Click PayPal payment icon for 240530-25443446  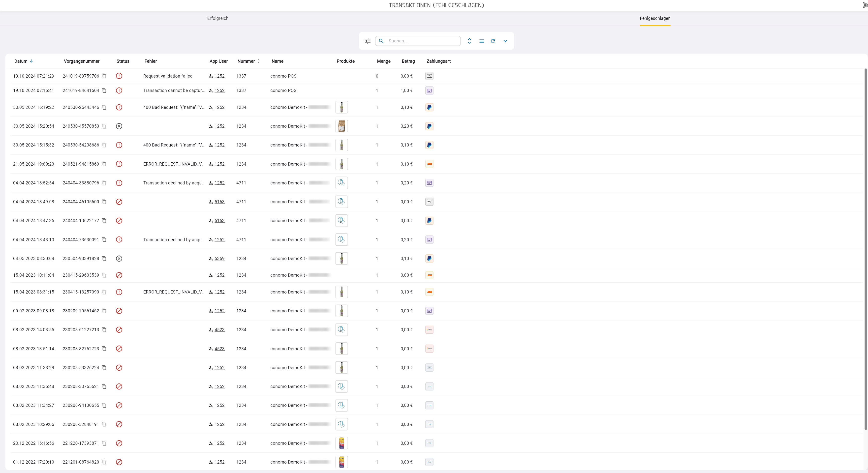pyautogui.click(x=429, y=107)
